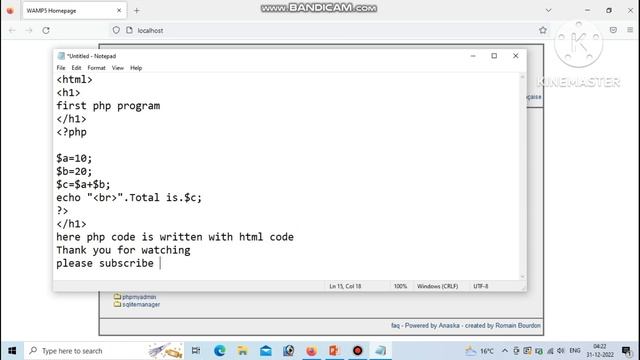Click 'UTF-8' encoding in status bar
Viewport: 640px width, 360px height.
pyautogui.click(x=480, y=286)
